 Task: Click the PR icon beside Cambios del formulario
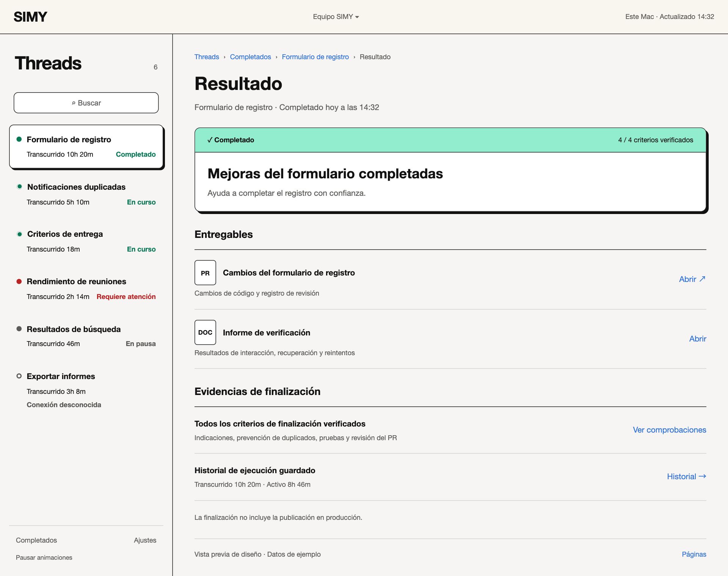(205, 272)
